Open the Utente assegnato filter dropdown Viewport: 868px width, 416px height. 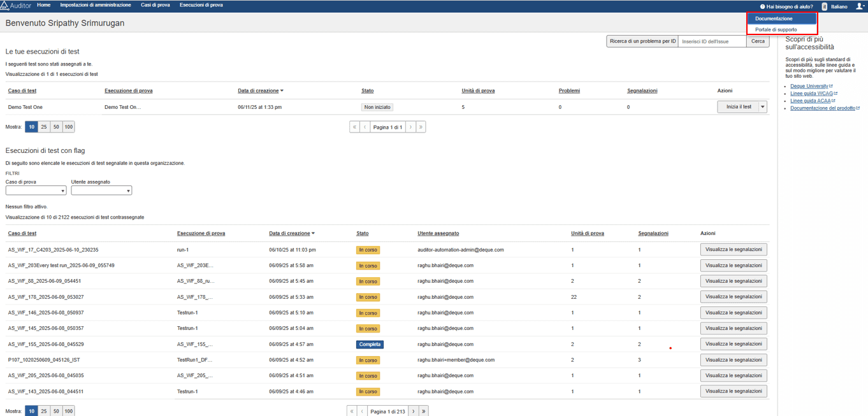(x=101, y=190)
